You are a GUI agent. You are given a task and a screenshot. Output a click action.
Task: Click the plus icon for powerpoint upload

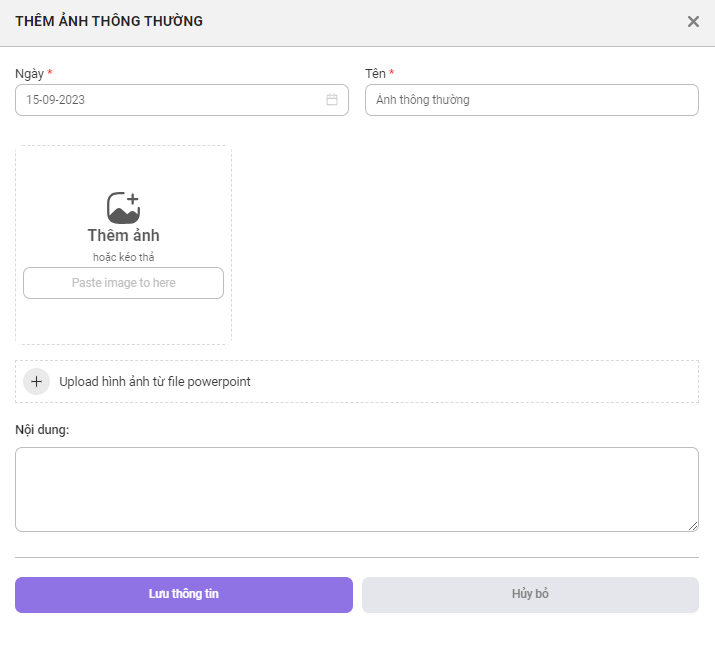pyautogui.click(x=36, y=382)
